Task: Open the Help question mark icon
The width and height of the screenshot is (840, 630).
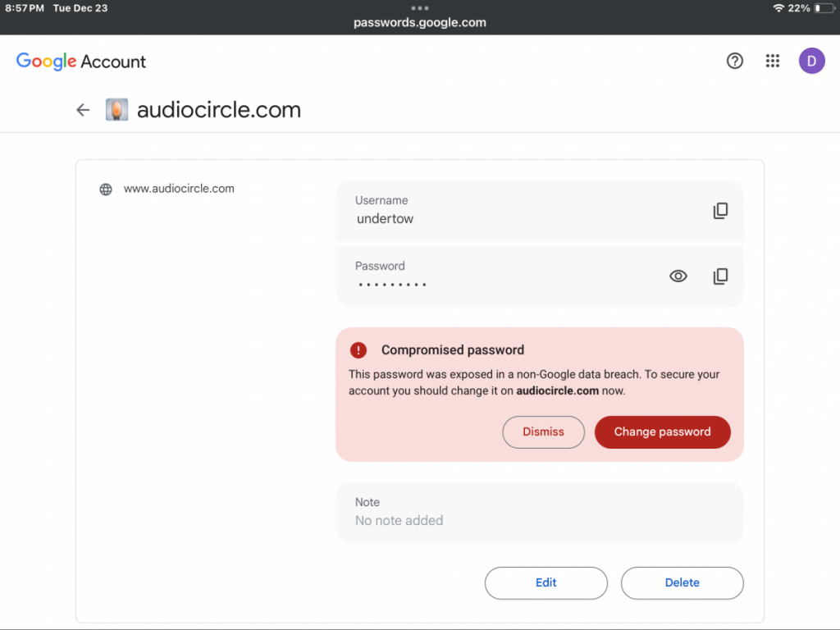Action: 735,61
